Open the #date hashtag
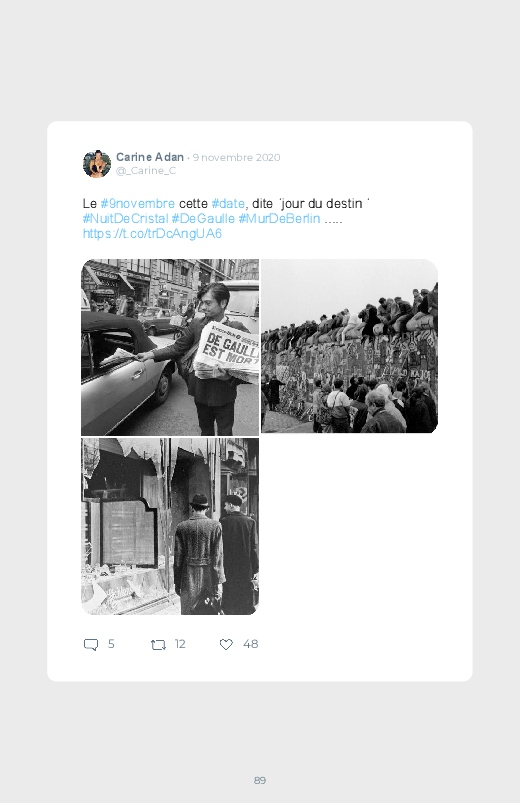This screenshot has height=803, width=520. point(228,204)
